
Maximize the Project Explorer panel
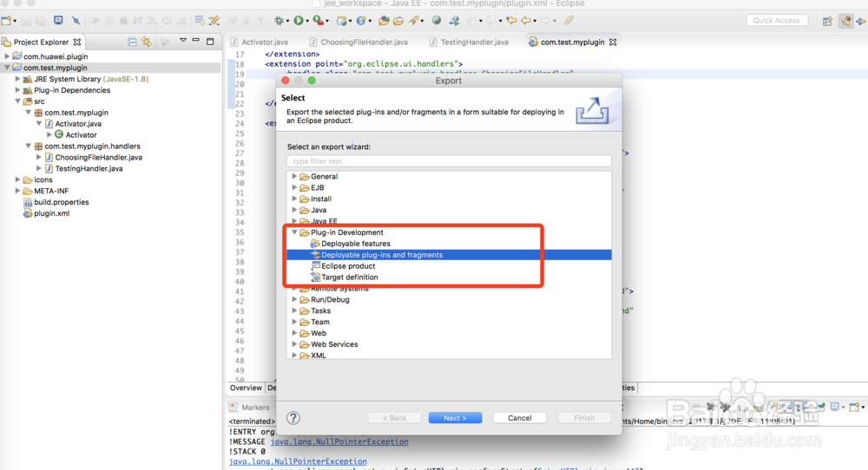[x=210, y=42]
